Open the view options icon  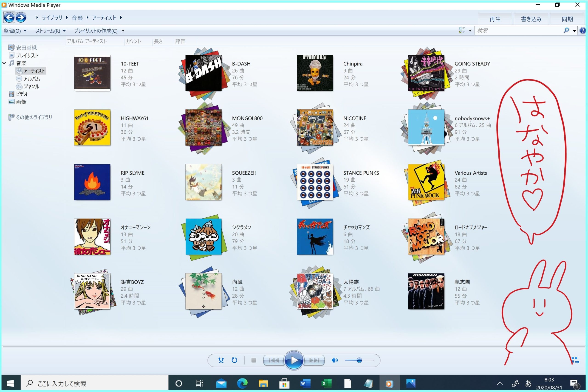[x=462, y=30]
